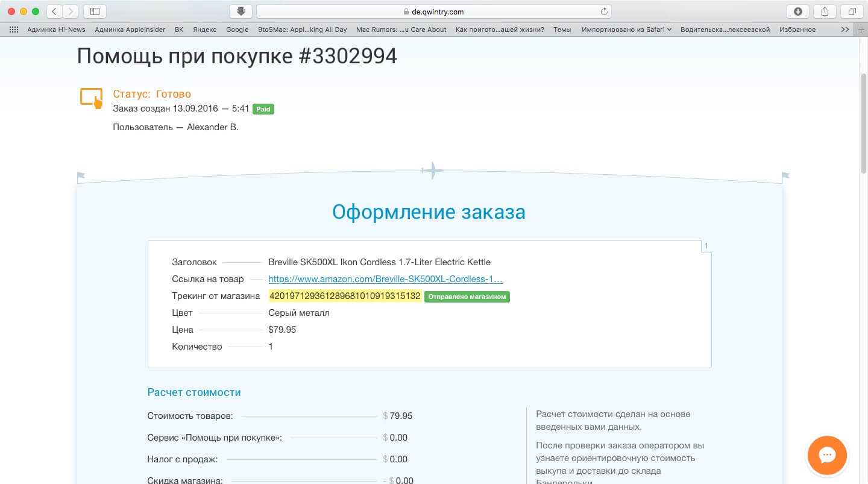868x484 pixels.
Task: Click the Заказ создан 13.09.2016 date text
Action: click(x=181, y=108)
